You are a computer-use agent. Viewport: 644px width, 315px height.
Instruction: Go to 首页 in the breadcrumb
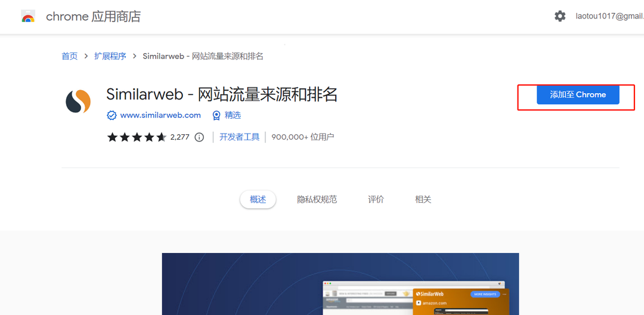[x=69, y=56]
